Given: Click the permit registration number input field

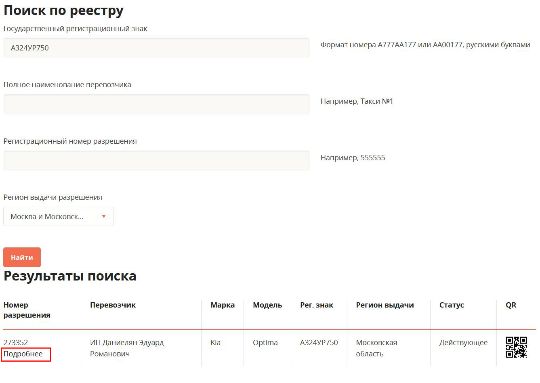Looking at the screenshot, I should pos(156,160).
